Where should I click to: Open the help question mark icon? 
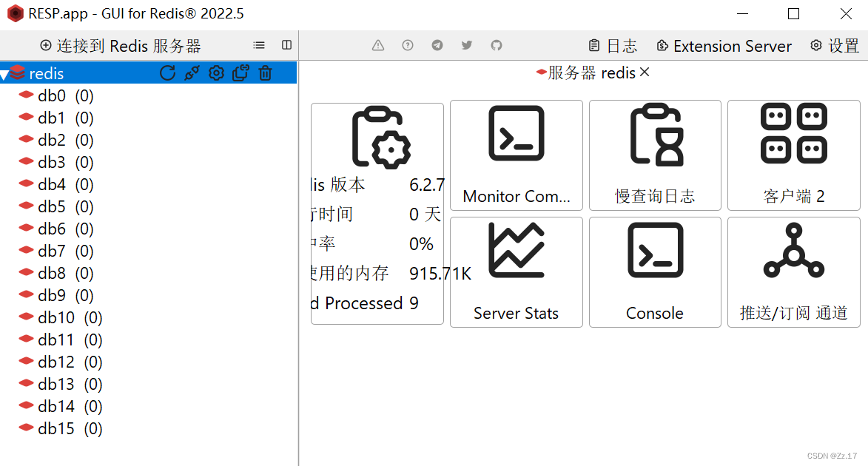(x=408, y=45)
